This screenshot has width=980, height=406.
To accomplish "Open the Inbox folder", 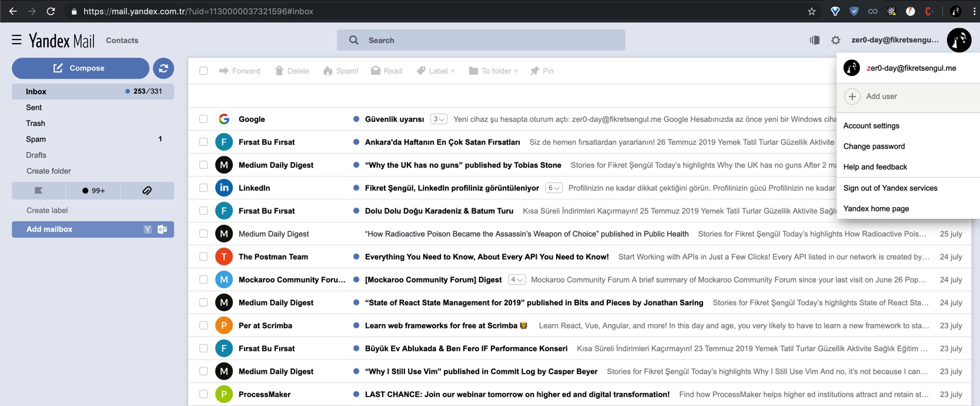I will click(93, 91).
